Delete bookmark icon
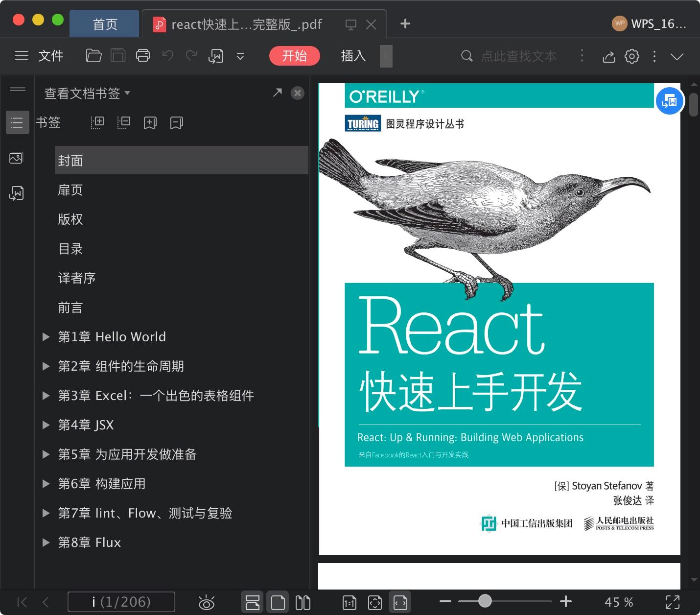Viewport: 700px width, 615px height. tap(177, 122)
